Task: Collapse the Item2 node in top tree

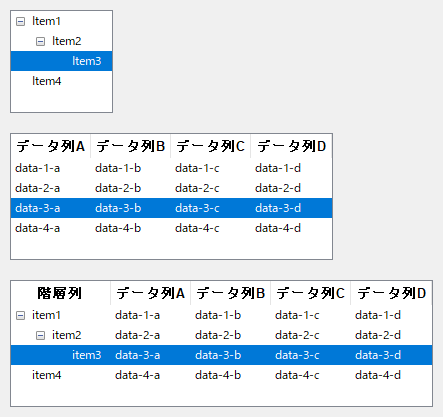Action: [40, 42]
